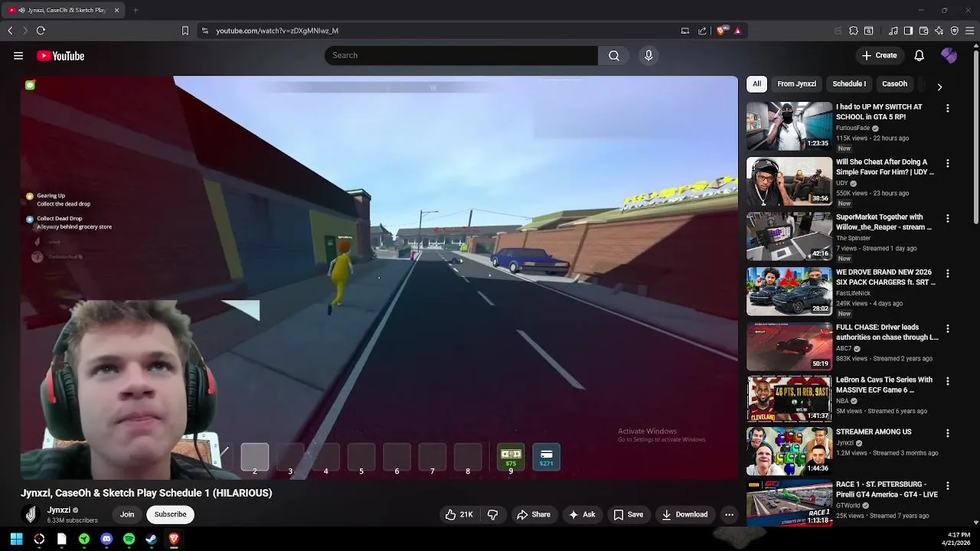The image size is (980, 551).
Task: Open options for the STREAMER AMONG US video
Action: pyautogui.click(x=948, y=433)
